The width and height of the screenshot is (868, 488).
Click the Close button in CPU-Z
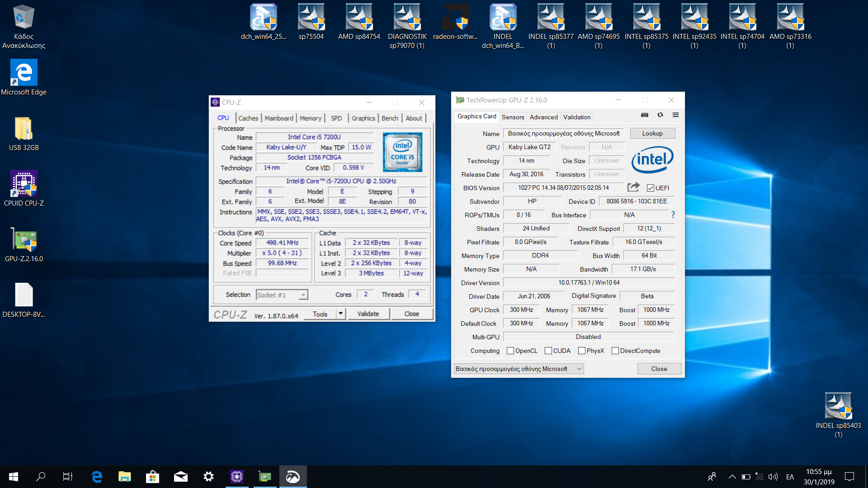click(x=412, y=314)
